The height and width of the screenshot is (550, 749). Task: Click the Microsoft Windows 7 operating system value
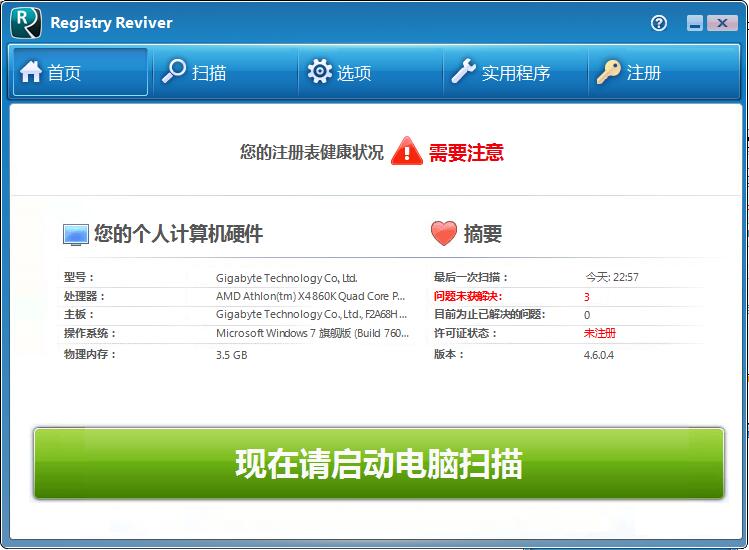pos(312,333)
